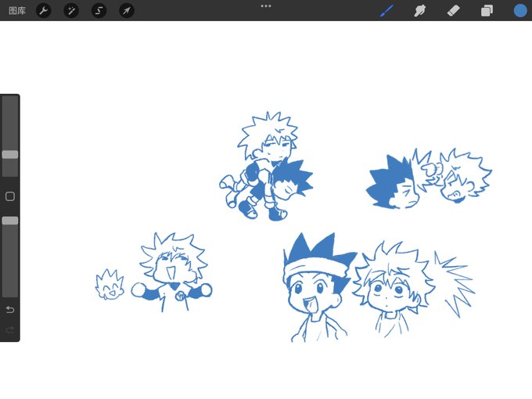Select the Smudge finger tool
532x399 pixels.
click(x=420, y=11)
